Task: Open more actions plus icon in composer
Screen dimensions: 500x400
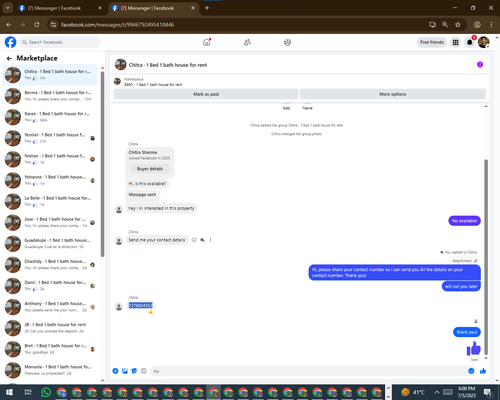Action: [115, 371]
